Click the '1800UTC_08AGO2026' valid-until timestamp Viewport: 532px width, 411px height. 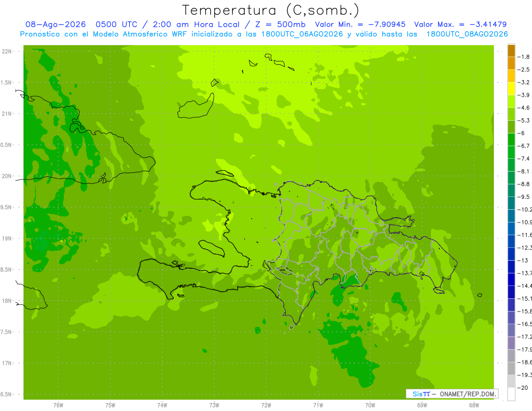click(467, 34)
